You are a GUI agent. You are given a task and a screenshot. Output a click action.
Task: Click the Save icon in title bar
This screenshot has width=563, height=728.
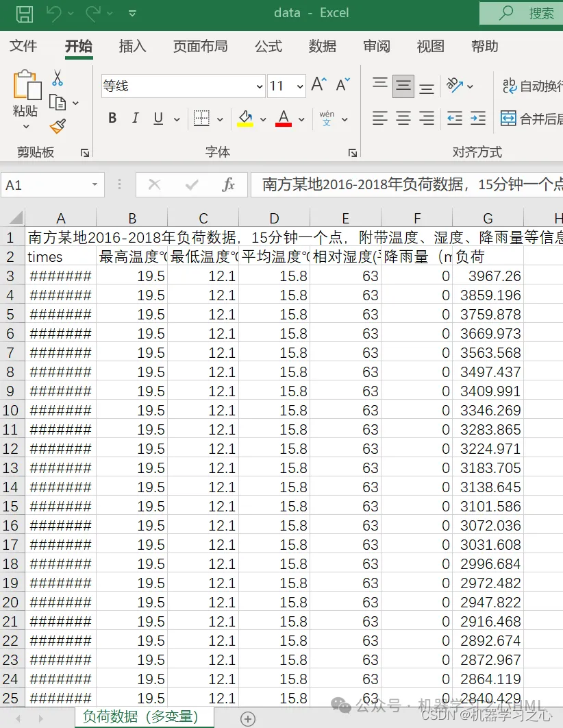[24, 14]
